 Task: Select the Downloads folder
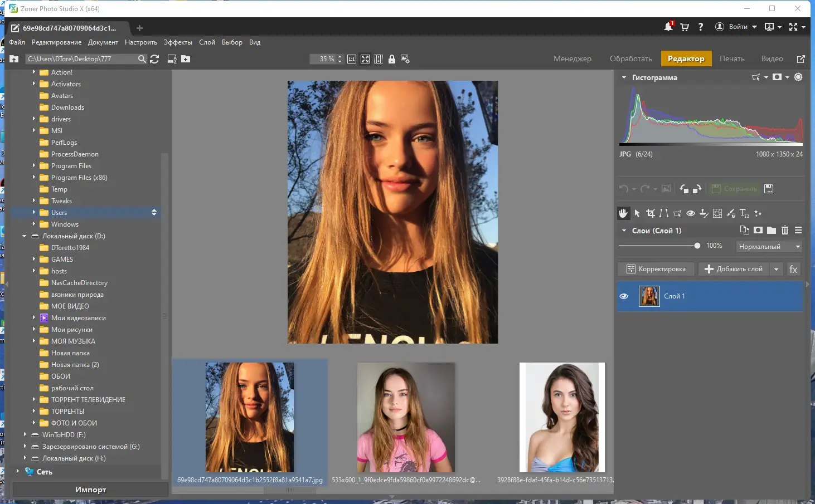tap(67, 107)
